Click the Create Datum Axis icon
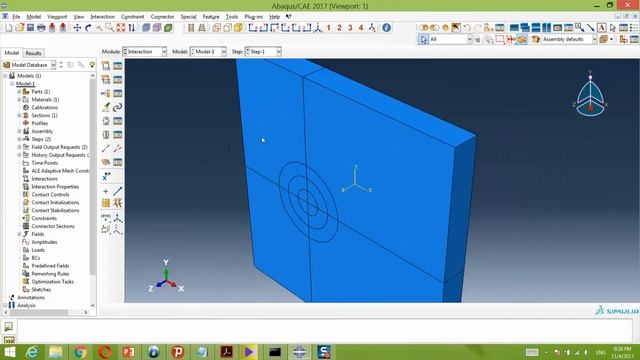This screenshot has height=360, width=640. (118, 191)
